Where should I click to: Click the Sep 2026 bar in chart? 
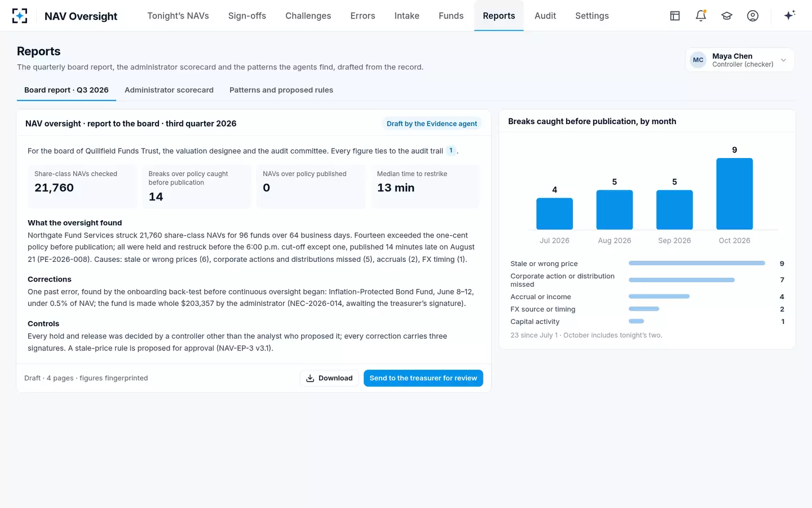pyautogui.click(x=674, y=209)
